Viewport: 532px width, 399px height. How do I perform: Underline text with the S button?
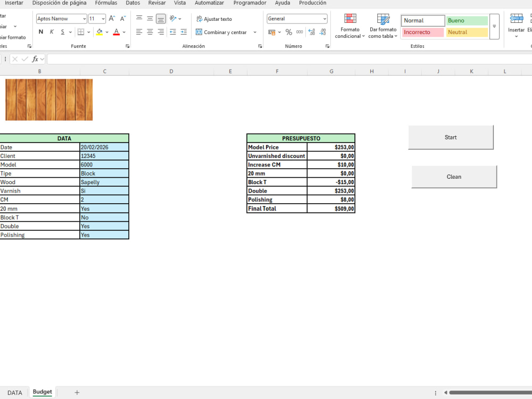62,32
